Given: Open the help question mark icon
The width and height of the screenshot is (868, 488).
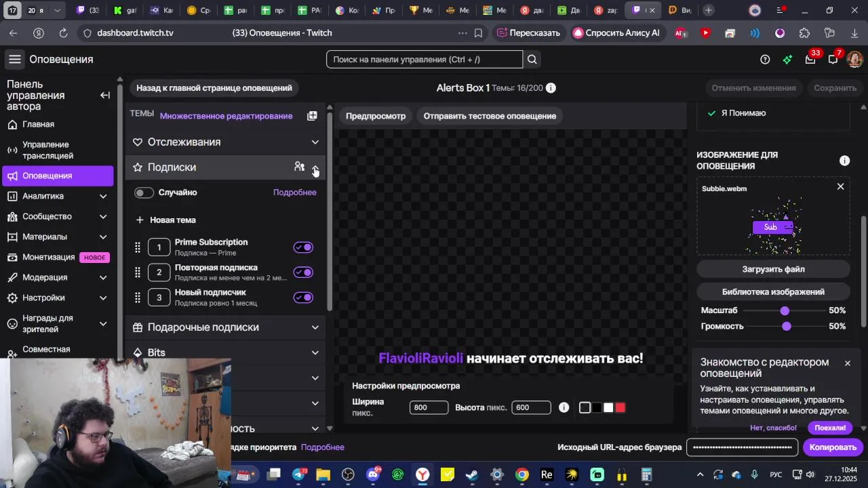Looking at the screenshot, I should click(765, 60).
